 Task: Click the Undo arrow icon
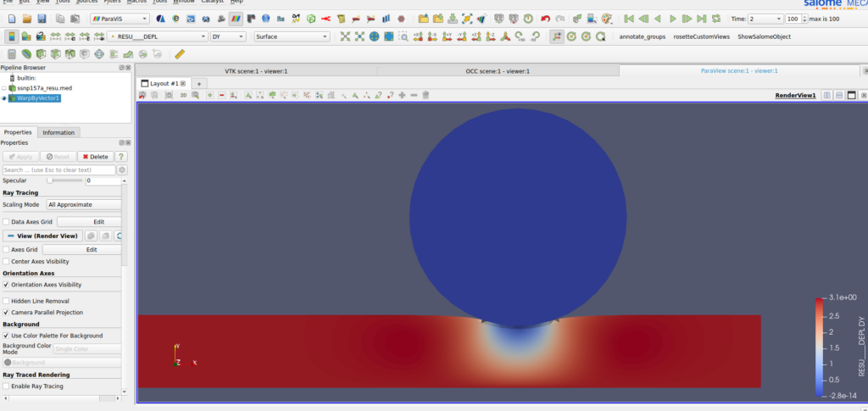[544, 18]
